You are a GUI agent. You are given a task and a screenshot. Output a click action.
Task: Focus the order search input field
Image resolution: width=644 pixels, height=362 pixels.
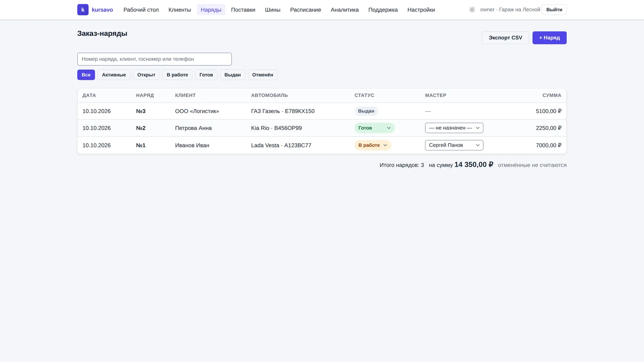155,59
